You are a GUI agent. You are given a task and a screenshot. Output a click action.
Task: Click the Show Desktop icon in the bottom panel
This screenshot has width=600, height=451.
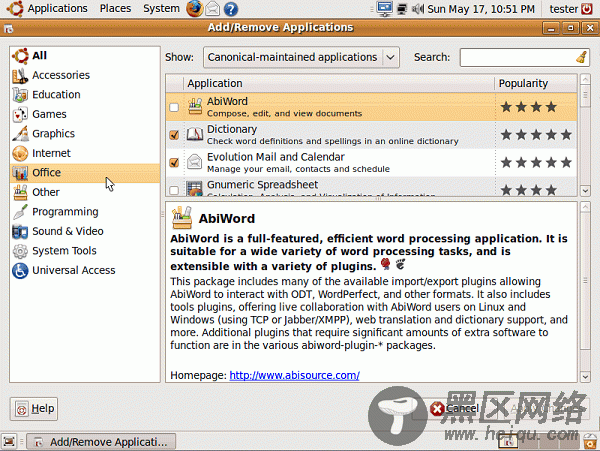(x=9, y=442)
